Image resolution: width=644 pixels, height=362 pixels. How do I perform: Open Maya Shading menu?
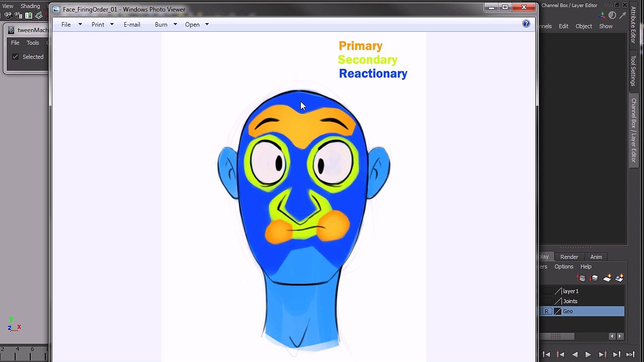pyautogui.click(x=30, y=6)
